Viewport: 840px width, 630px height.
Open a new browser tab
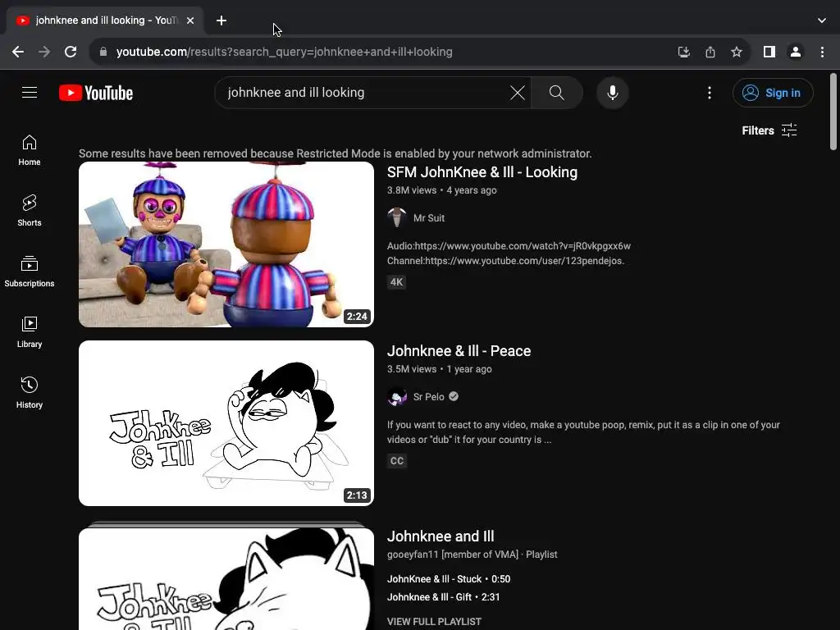(221, 21)
